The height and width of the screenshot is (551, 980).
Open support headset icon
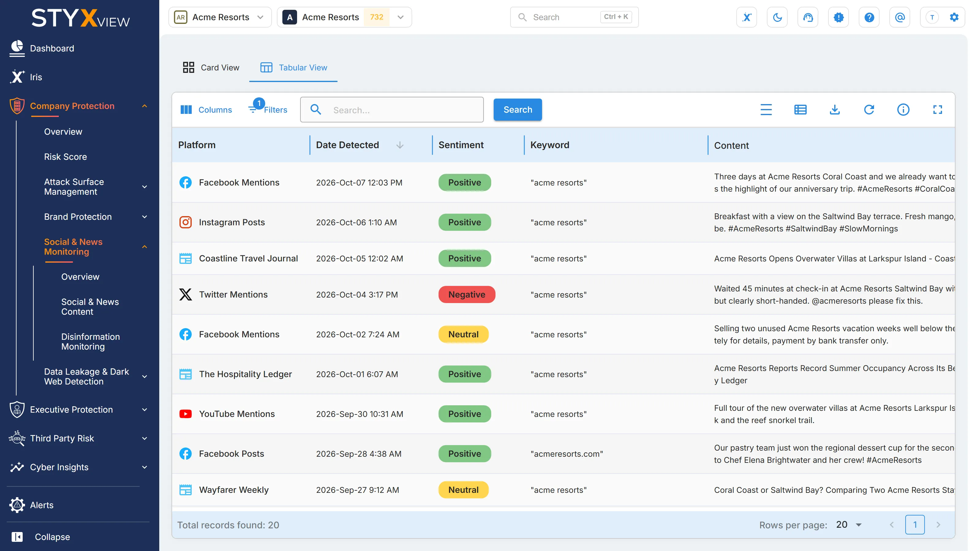click(x=808, y=17)
